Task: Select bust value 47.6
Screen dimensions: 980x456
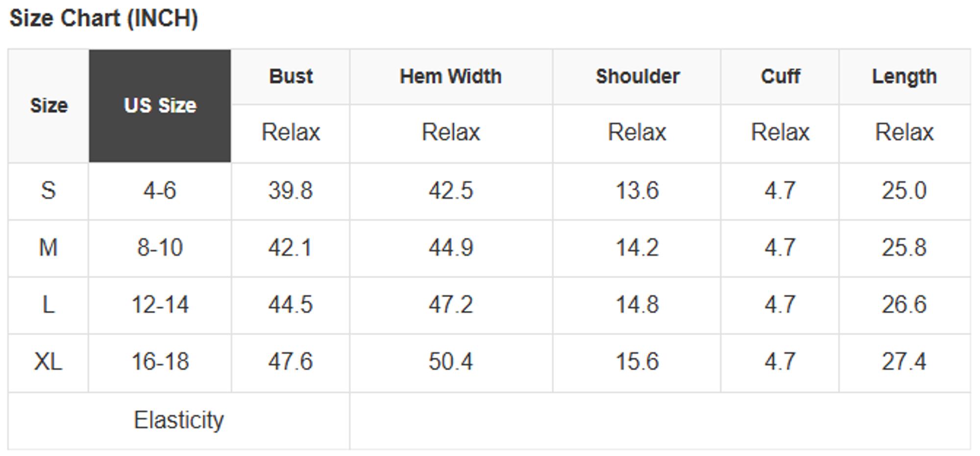Action: [x=290, y=362]
